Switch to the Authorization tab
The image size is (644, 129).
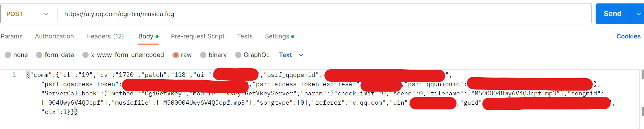[54, 36]
